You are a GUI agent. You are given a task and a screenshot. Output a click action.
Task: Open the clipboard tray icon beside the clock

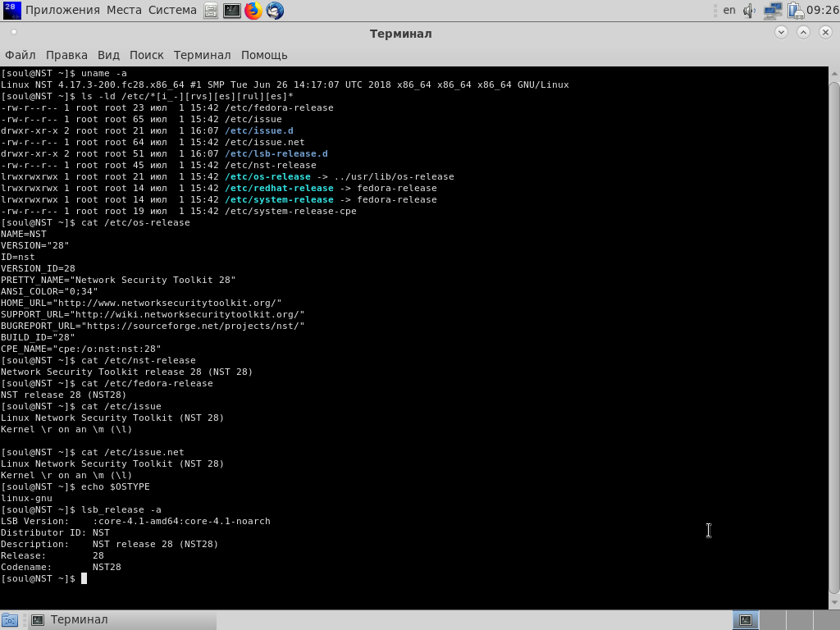796,11
